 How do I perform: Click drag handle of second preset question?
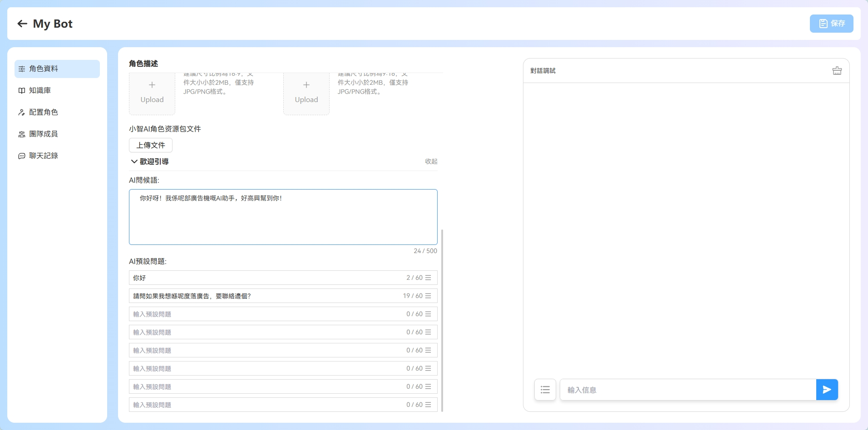pyautogui.click(x=428, y=296)
